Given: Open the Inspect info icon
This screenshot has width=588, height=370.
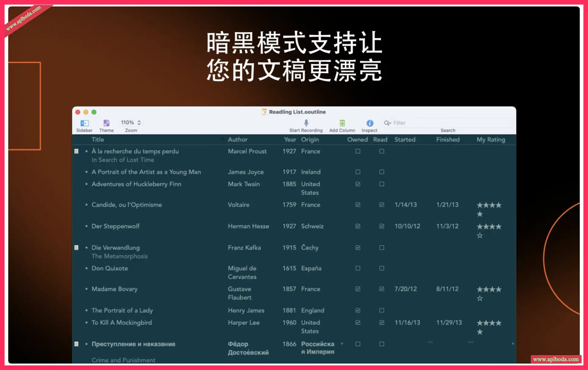Looking at the screenshot, I should tap(369, 123).
